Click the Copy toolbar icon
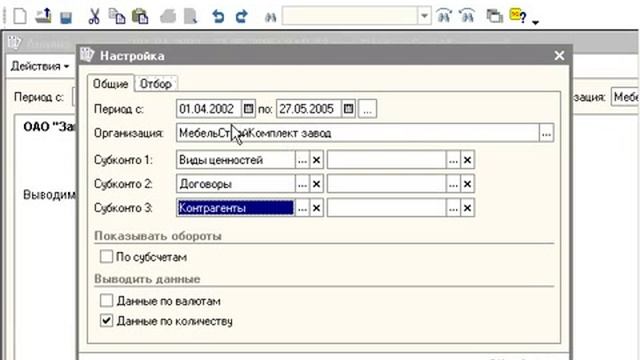Viewport: 640px width, 360px height. 117,17
